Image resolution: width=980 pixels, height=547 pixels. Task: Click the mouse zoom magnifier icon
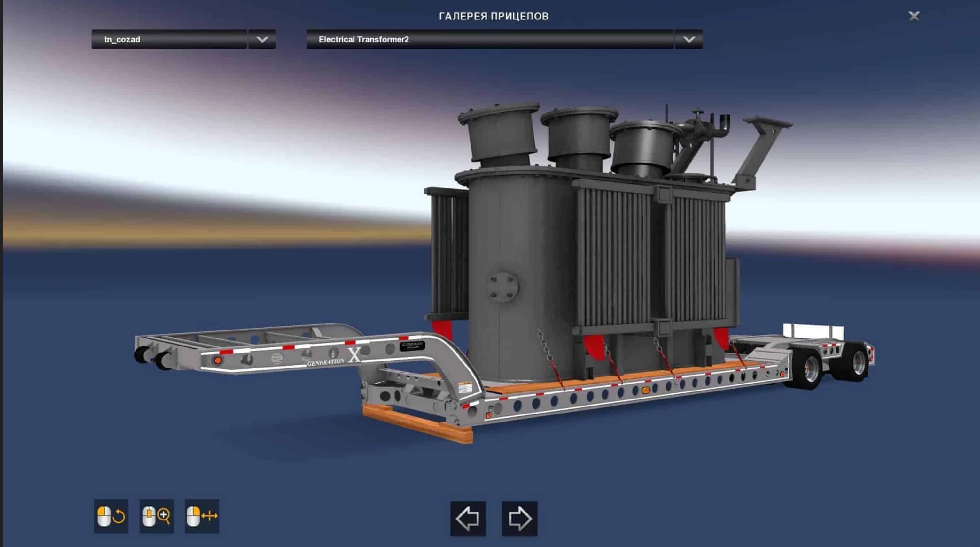point(156,516)
